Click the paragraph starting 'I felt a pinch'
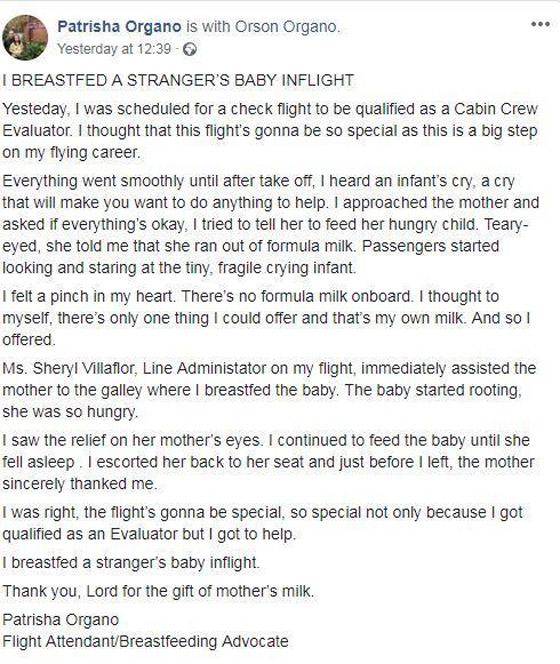The height and width of the screenshot is (664, 560). coord(266,318)
